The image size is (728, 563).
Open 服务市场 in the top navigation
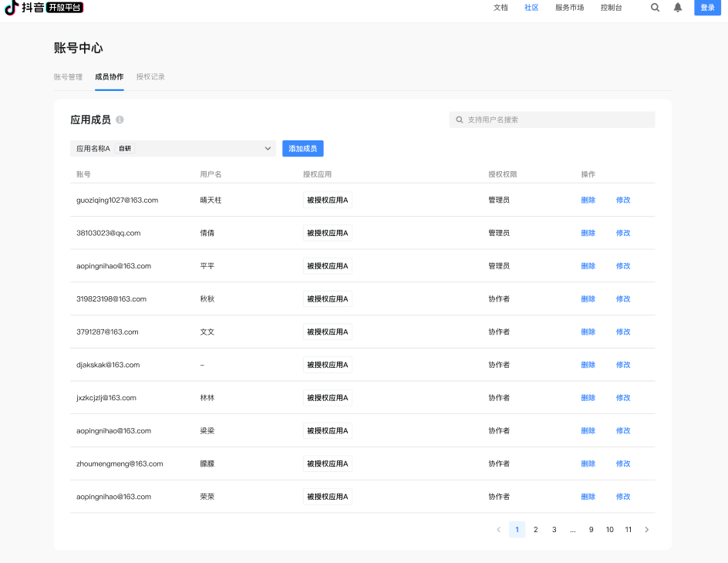click(x=569, y=8)
